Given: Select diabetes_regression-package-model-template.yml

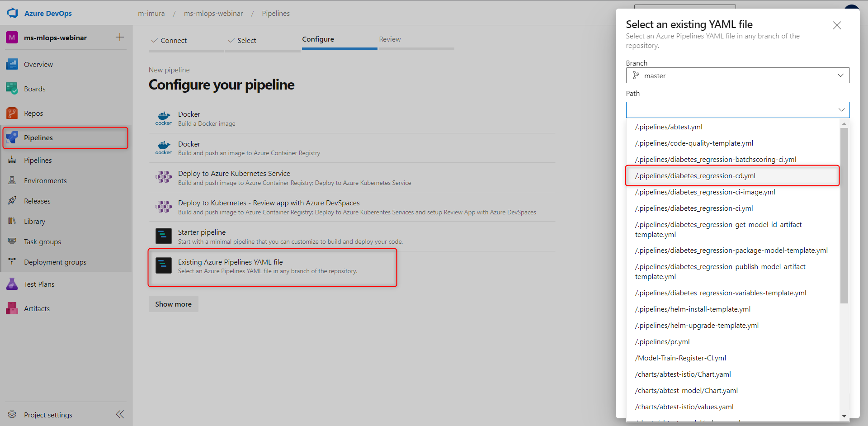Looking at the screenshot, I should 733,251.
